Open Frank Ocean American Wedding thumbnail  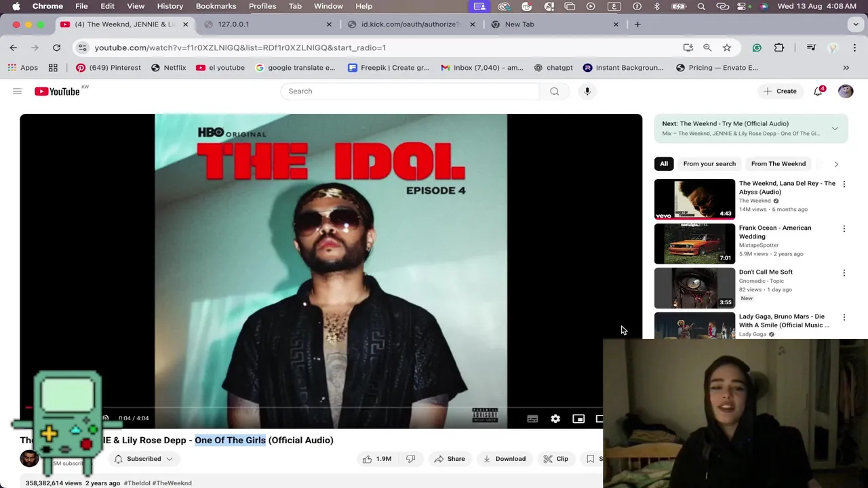[694, 243]
